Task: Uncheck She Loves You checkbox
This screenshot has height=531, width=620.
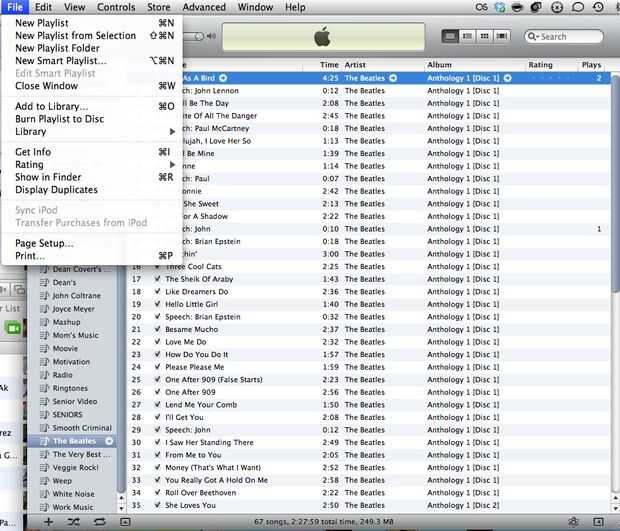Action: click(157, 505)
